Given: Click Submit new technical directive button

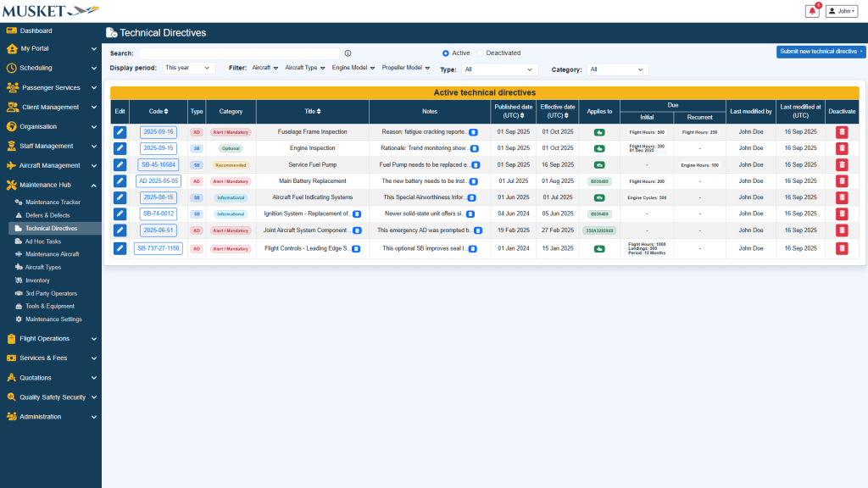Looking at the screenshot, I should click(821, 52).
